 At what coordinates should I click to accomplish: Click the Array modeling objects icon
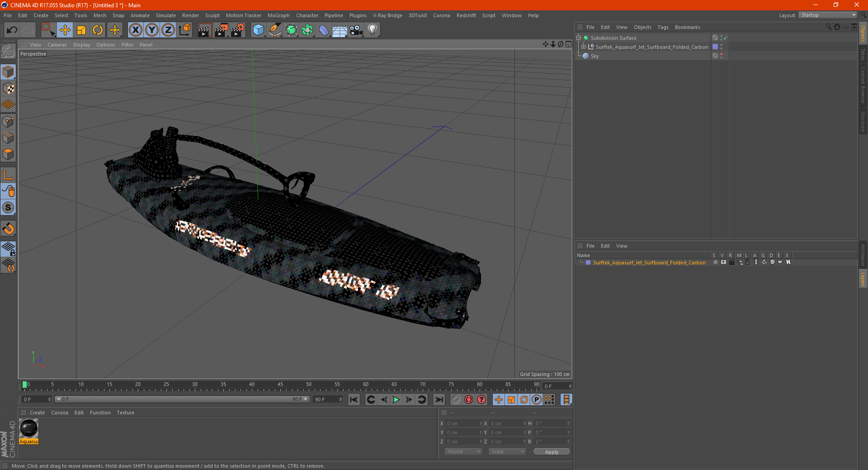point(307,30)
